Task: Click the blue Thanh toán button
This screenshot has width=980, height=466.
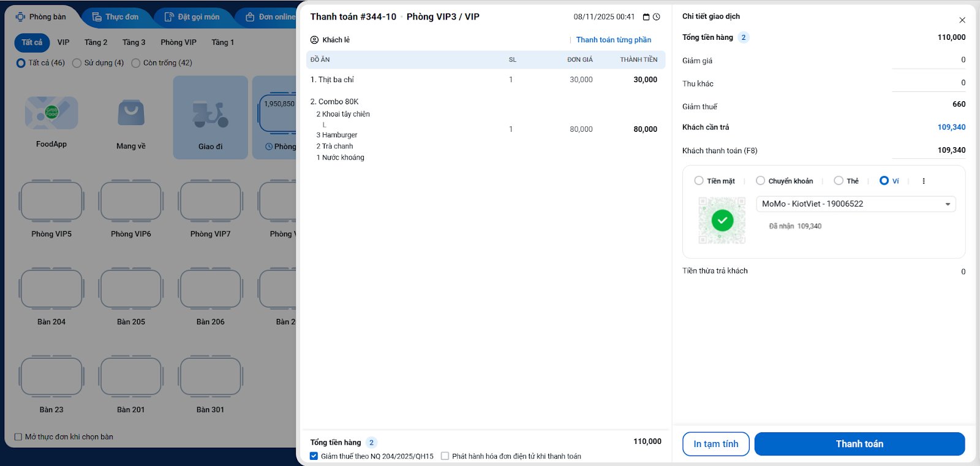Action: point(859,444)
